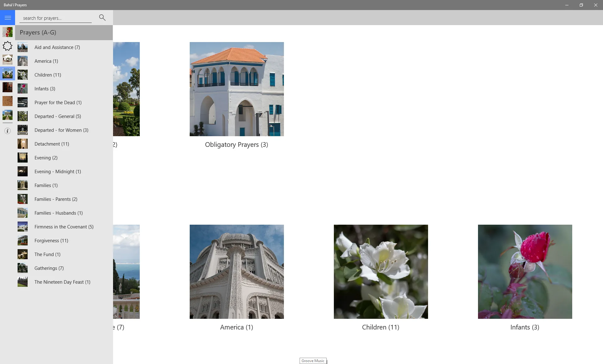The height and width of the screenshot is (364, 603).
Task: Open the white archway building sidebar icon
Action: [x=8, y=60]
